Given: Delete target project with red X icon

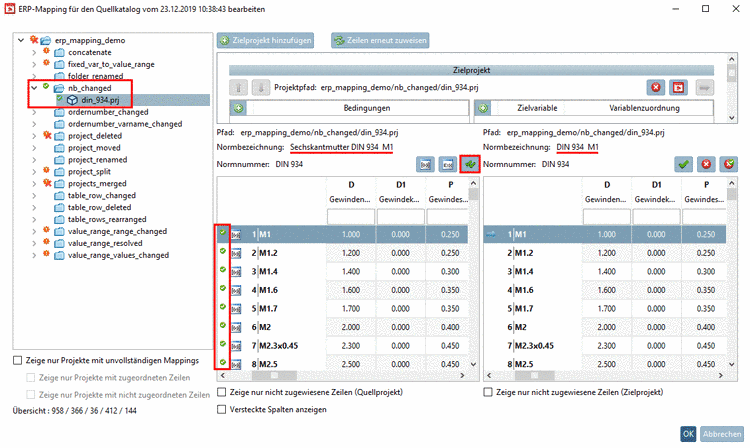Looking at the screenshot, I should tap(656, 87).
